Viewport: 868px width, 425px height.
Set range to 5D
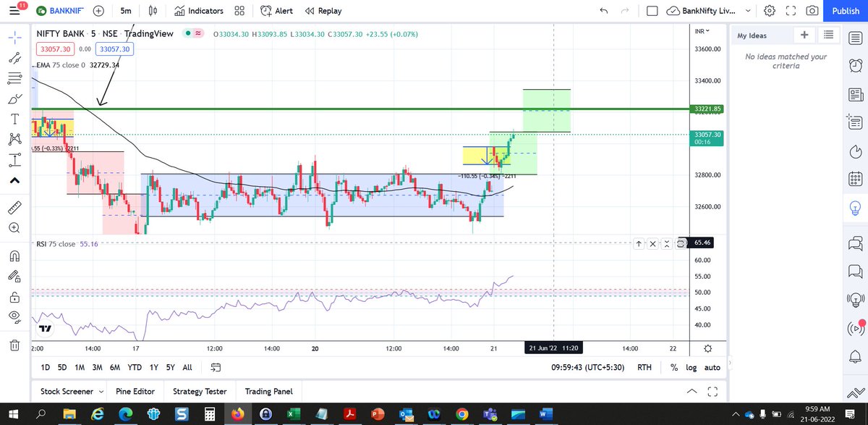62,367
